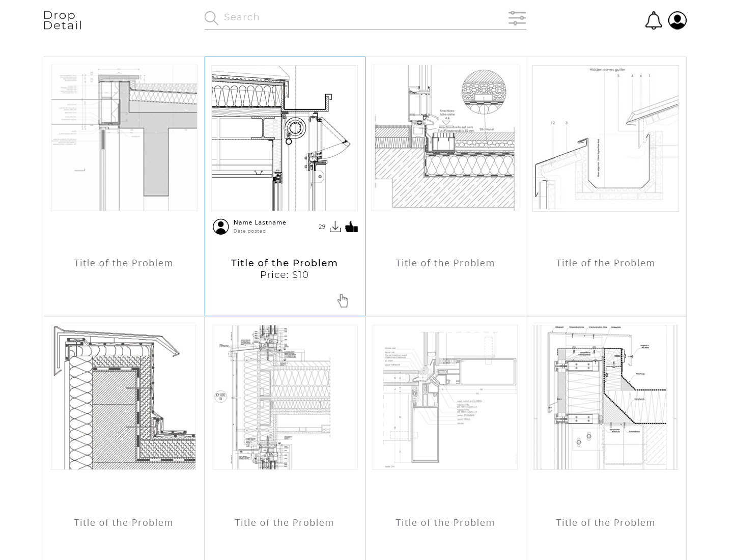
Task: Like the detail with thumbs-up icon
Action: (351, 227)
